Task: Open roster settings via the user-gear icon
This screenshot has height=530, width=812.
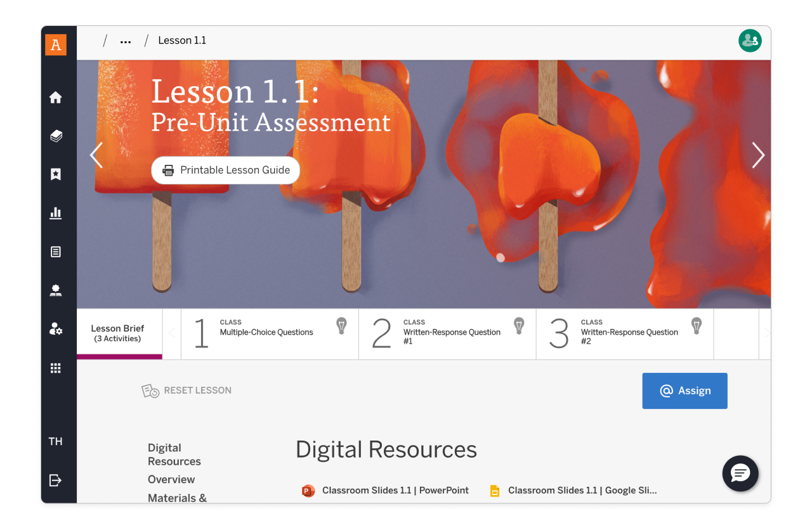Action: (56, 329)
